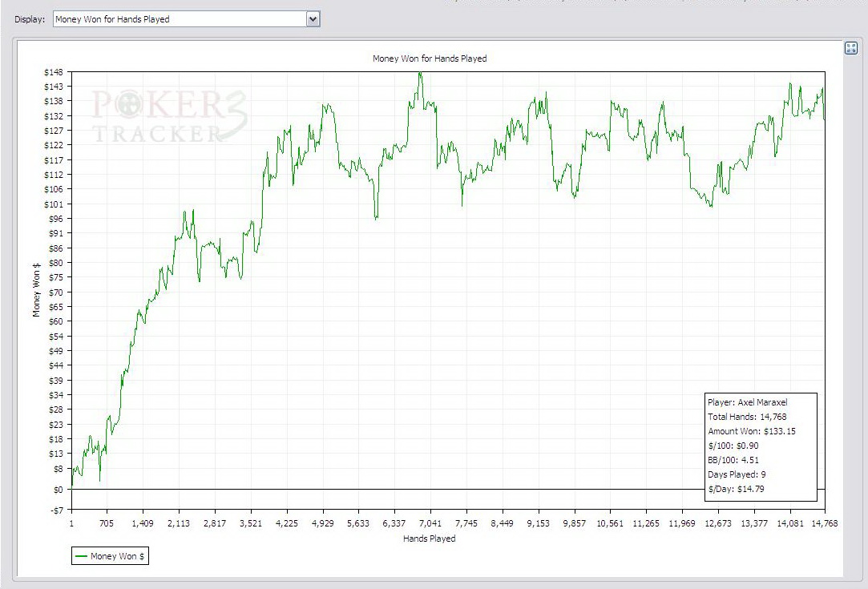Click the PokerTracker 3 watermark logo
The width and height of the screenshot is (868, 589).
170,116
